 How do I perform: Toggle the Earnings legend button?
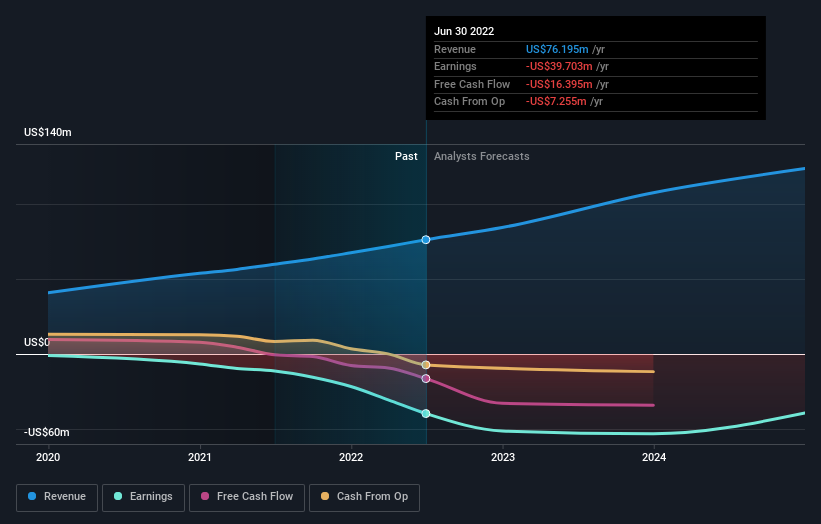click(143, 497)
